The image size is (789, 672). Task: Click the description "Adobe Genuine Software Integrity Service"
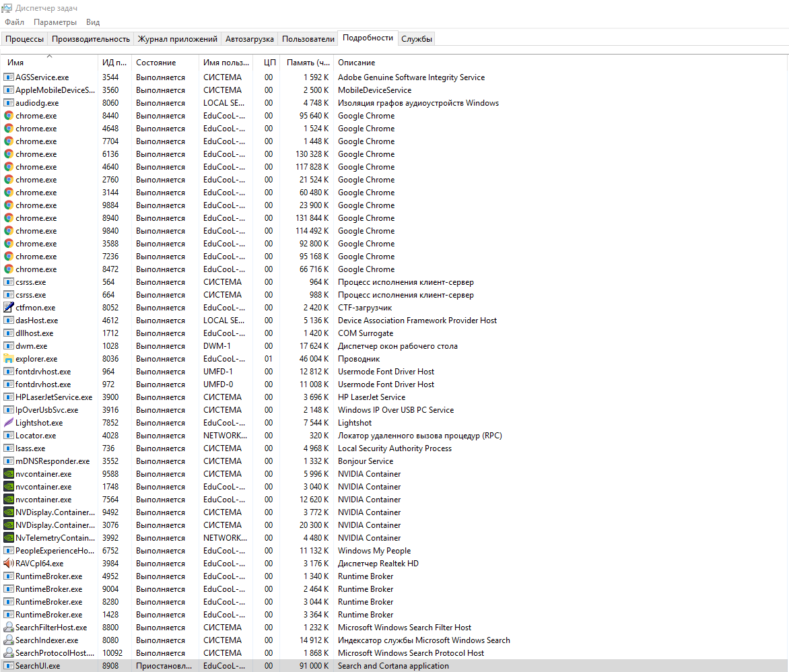411,77
